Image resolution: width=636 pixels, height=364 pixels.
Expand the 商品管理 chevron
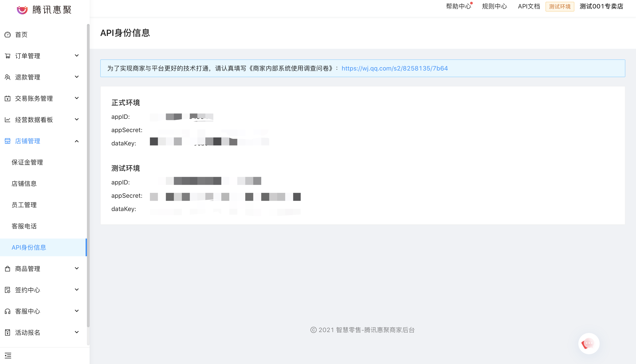point(77,268)
